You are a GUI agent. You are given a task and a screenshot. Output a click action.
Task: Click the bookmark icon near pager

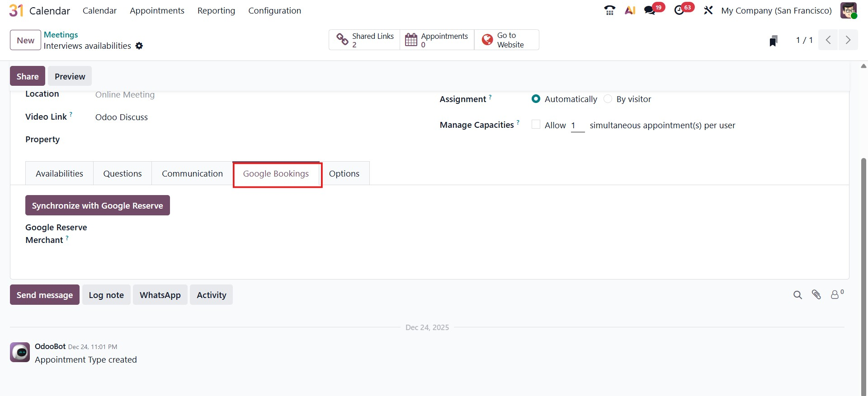click(x=774, y=41)
